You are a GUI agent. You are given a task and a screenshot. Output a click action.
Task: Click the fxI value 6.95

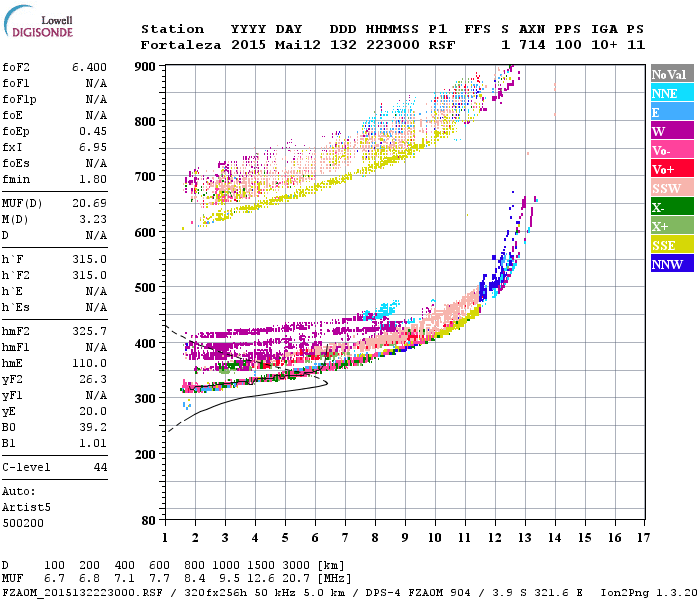click(x=93, y=147)
